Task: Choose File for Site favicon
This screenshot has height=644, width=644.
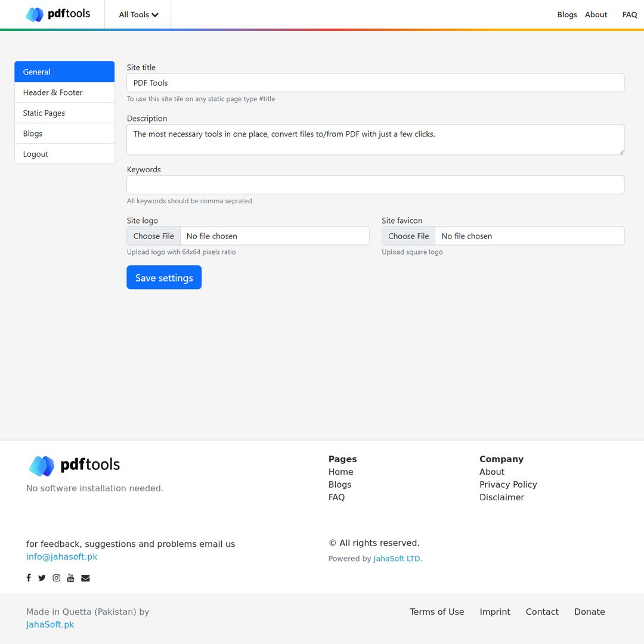Action: (408, 236)
